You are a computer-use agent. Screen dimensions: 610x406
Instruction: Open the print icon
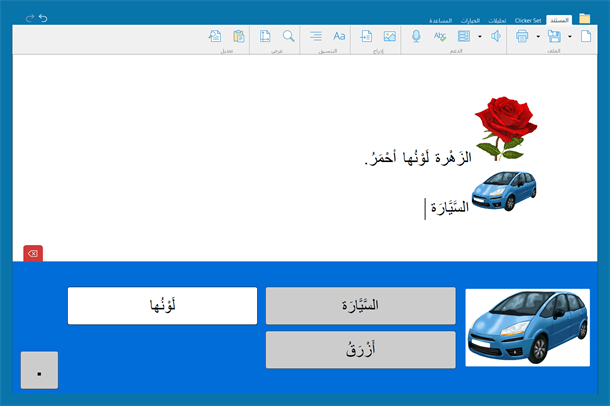pyautogui.click(x=522, y=36)
